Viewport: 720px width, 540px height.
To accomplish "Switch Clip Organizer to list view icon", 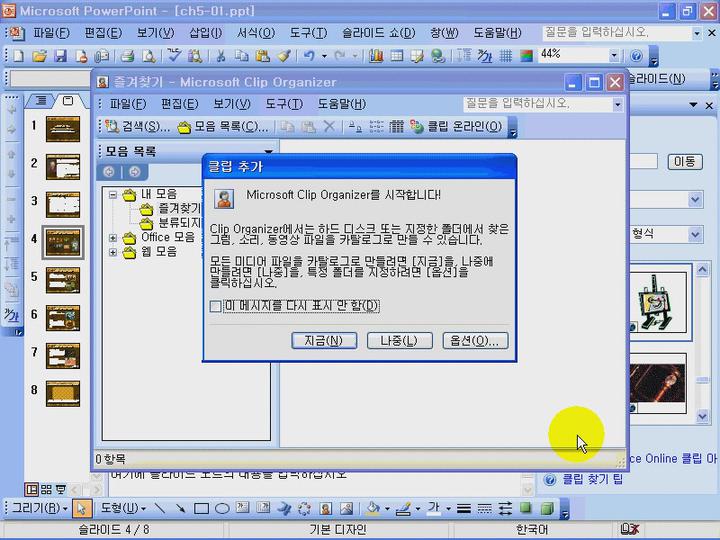I will pyautogui.click(x=376, y=126).
